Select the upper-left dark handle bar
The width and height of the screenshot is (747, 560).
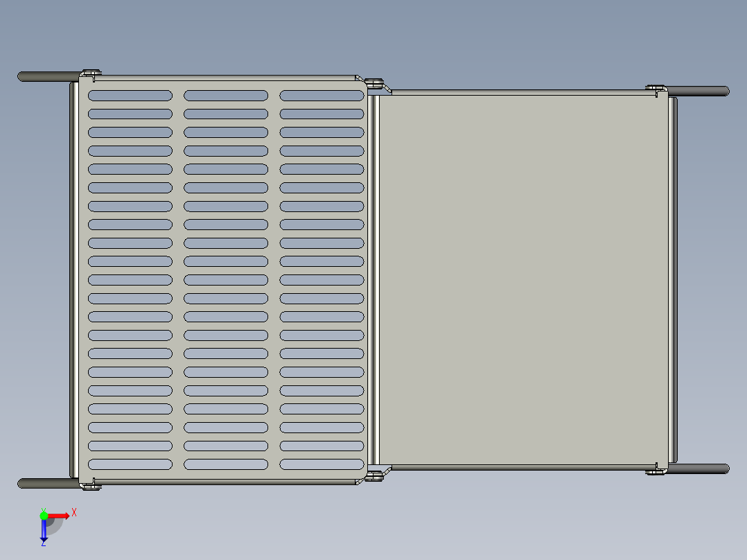(x=50, y=77)
